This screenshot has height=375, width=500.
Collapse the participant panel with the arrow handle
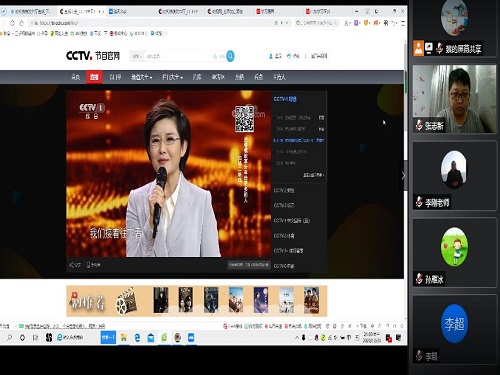[403, 176]
